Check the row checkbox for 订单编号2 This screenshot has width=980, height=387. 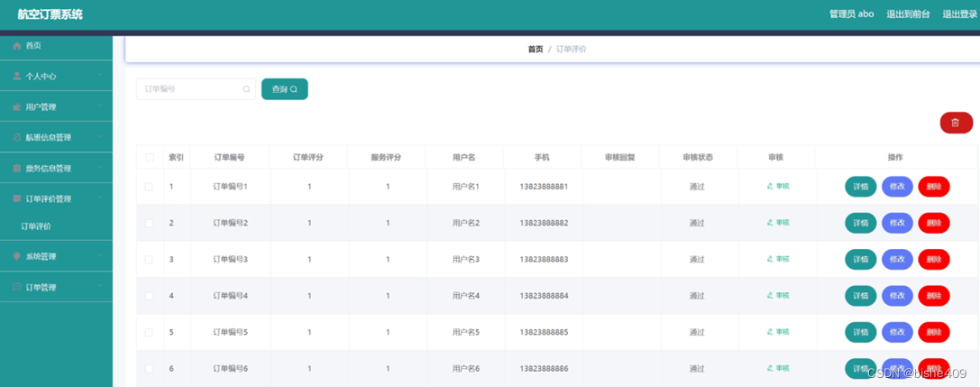tap(149, 223)
